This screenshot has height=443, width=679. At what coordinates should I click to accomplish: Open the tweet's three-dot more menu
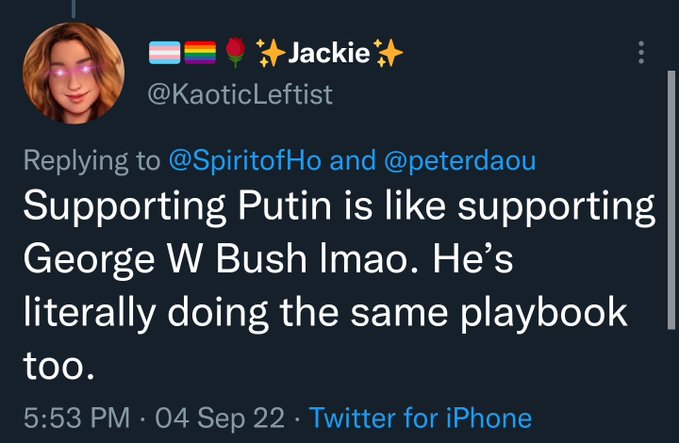[x=642, y=54]
